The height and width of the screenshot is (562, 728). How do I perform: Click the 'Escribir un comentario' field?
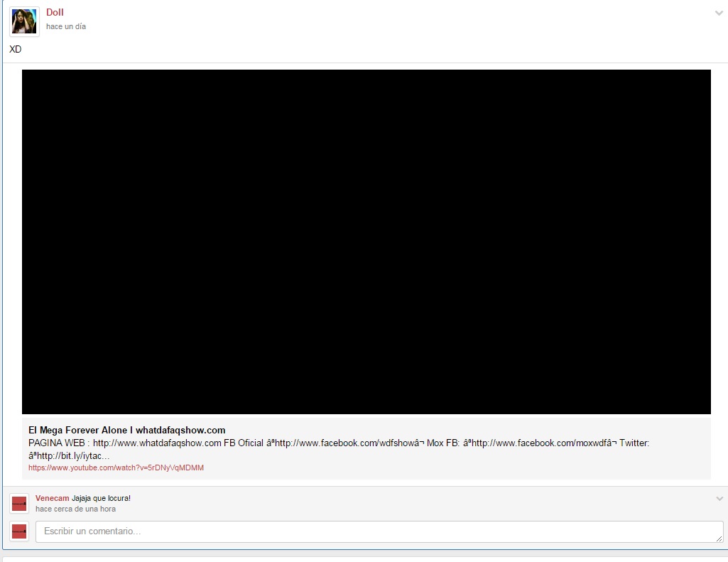tap(379, 531)
